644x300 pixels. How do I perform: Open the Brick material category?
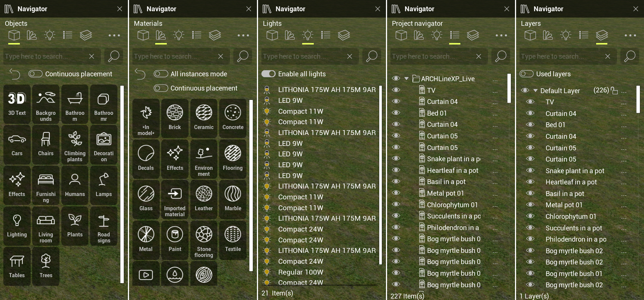point(175,119)
